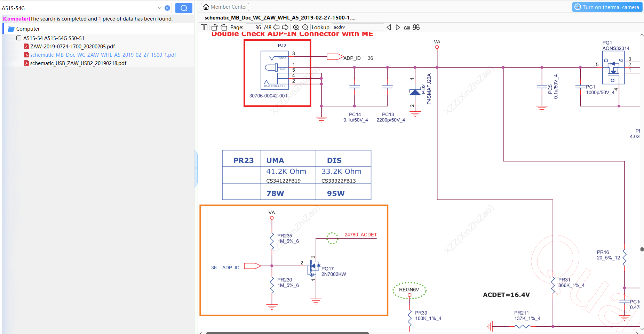Click the CS33322FB13 table cell
Screen dimensions: 644x334
[339, 181]
